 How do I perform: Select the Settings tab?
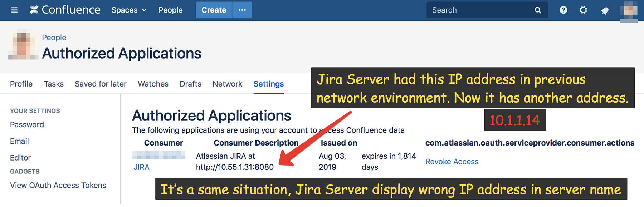tap(269, 84)
